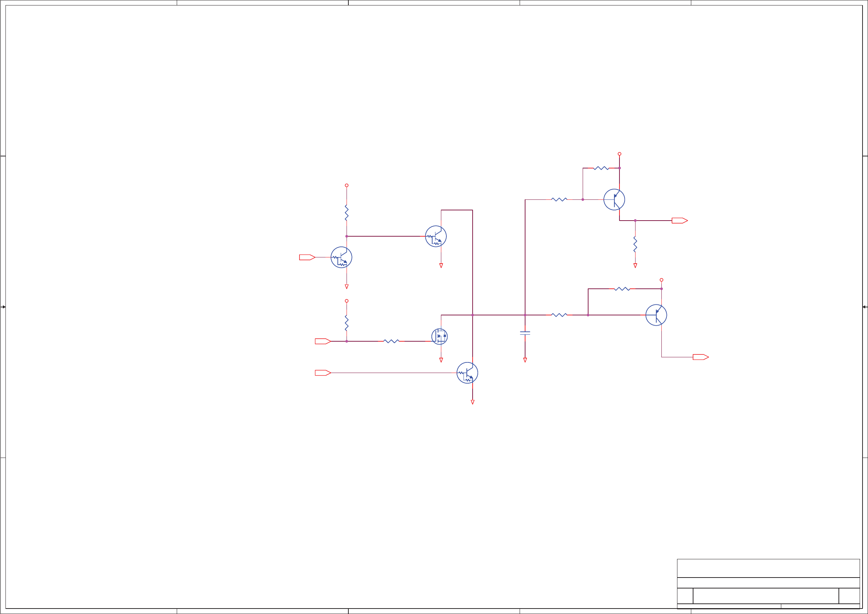Click the input port wired to the MOSFET resistor
This screenshot has height=614, width=868.
(x=322, y=341)
